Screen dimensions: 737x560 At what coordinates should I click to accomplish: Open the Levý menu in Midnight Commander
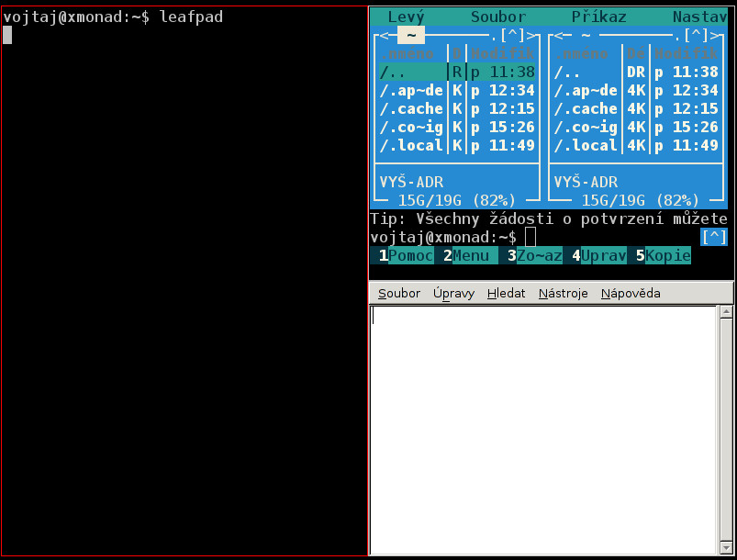click(408, 16)
